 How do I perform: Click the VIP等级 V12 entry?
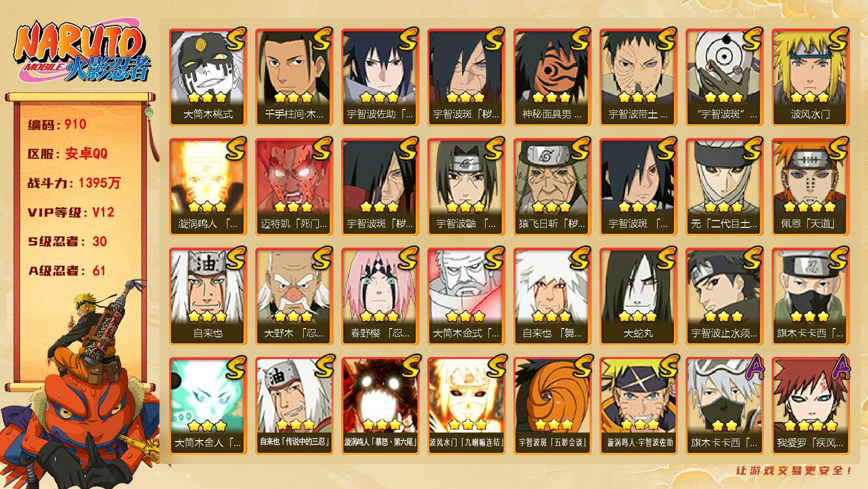[71, 212]
